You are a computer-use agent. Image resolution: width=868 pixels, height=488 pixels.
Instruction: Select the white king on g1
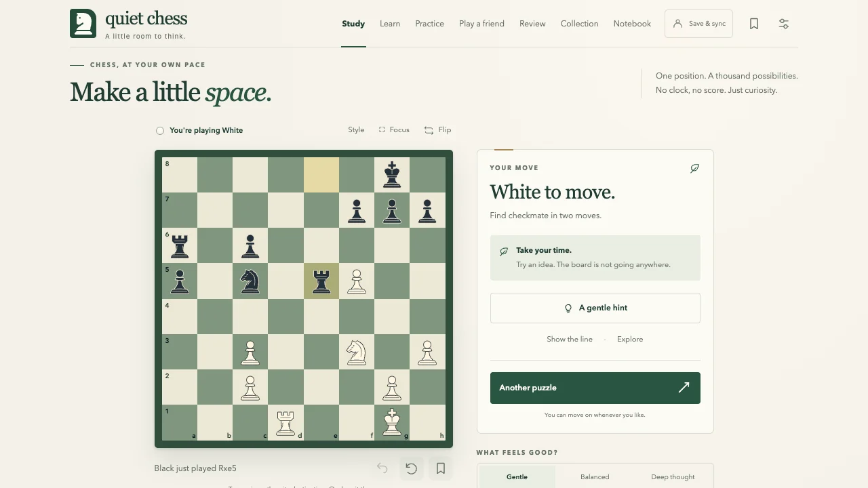tap(392, 422)
